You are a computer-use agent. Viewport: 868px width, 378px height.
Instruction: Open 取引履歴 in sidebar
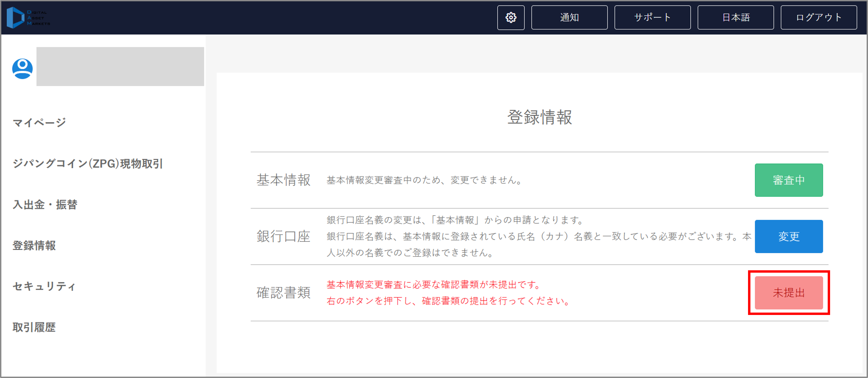coord(34,327)
